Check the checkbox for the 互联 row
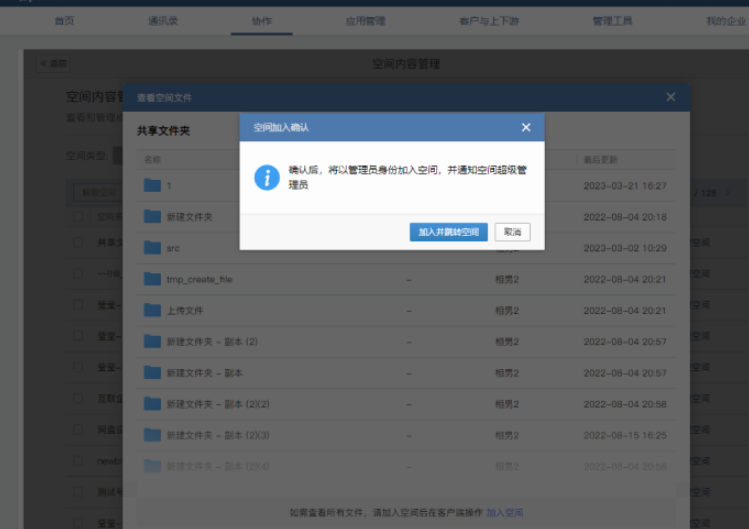This screenshot has height=529, width=749. 78,398
